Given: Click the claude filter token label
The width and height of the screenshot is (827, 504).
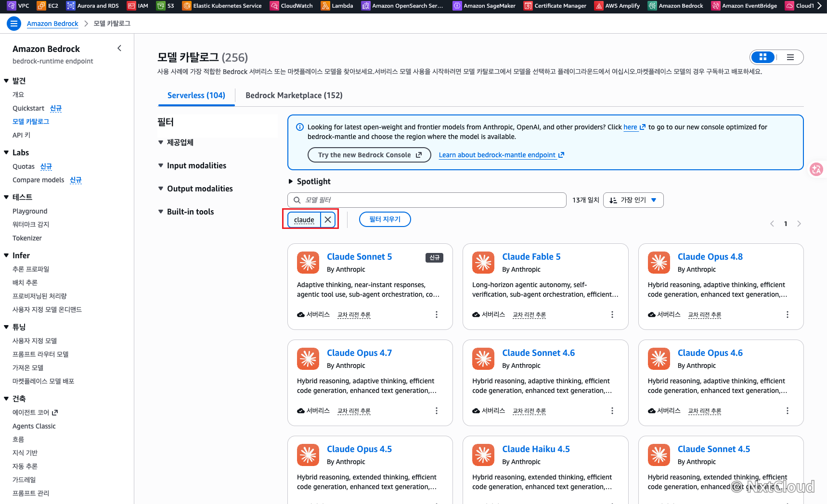Looking at the screenshot, I should pos(304,220).
